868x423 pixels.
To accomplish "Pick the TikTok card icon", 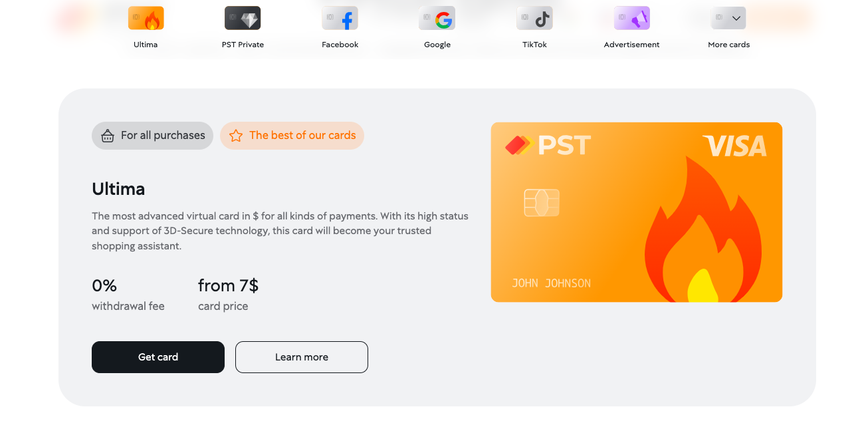I will coord(534,19).
